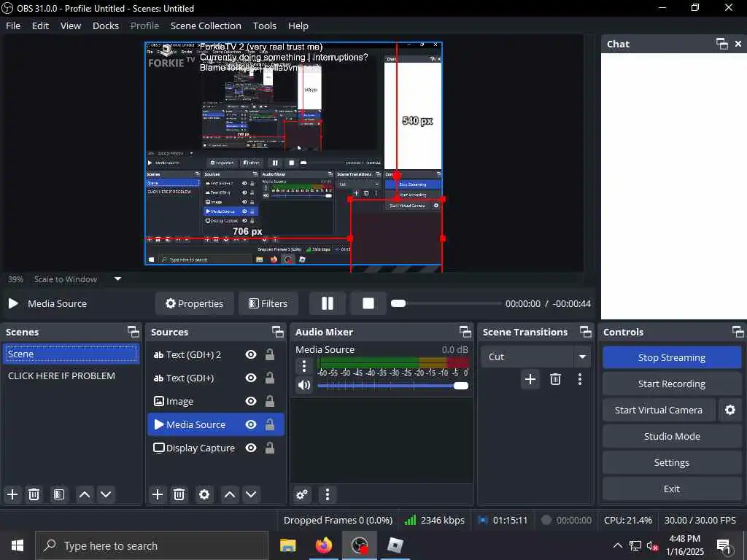This screenshot has width=747, height=560.
Task: Close the Chat dock
Action: pyautogui.click(x=738, y=44)
